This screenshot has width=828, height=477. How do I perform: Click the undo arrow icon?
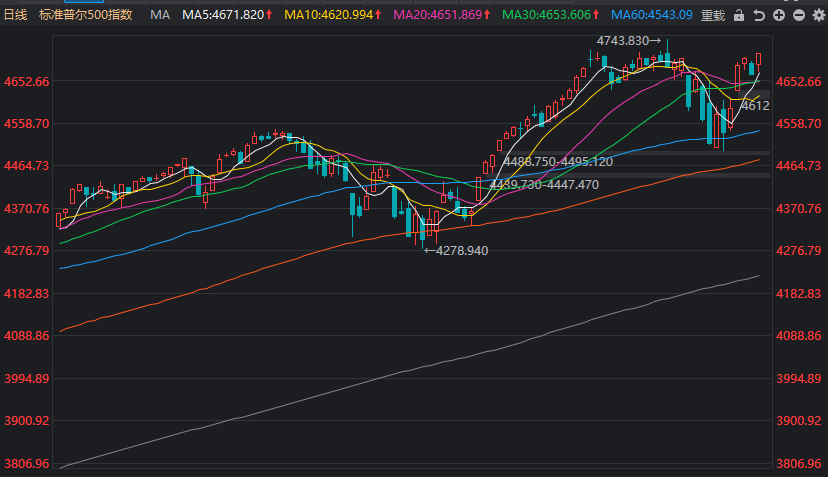[x=759, y=16]
